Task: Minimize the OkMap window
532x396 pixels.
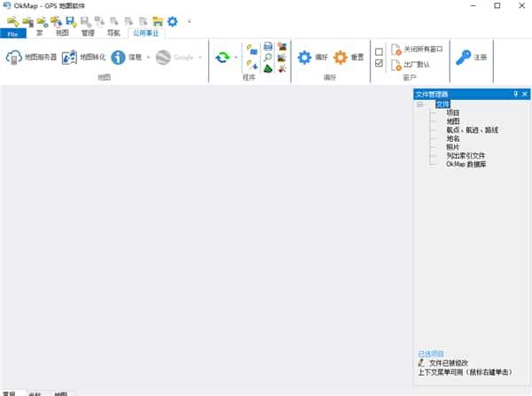Action: (473, 6)
